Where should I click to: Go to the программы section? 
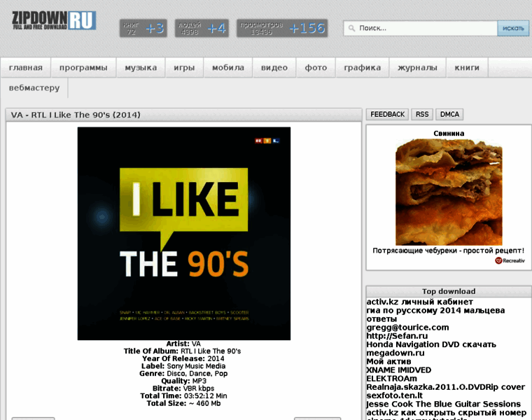pyautogui.click(x=83, y=68)
